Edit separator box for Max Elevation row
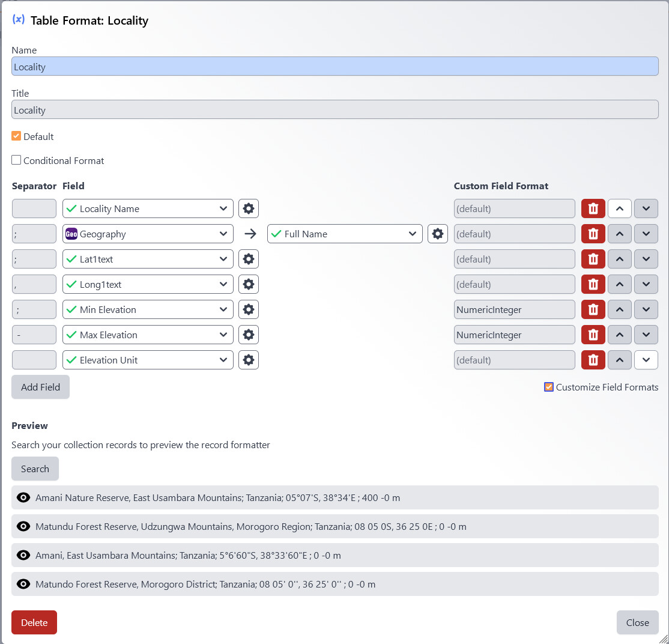669x644 pixels. [x=34, y=335]
